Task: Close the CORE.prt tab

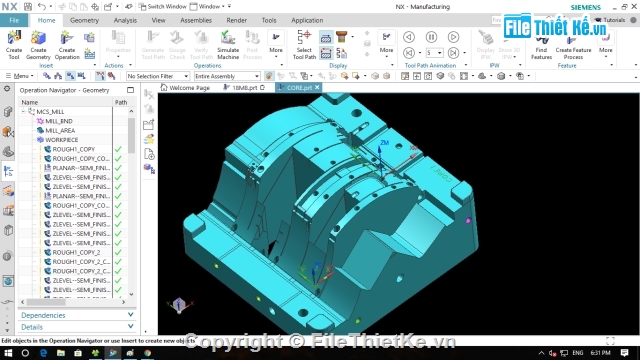Action: (317, 87)
